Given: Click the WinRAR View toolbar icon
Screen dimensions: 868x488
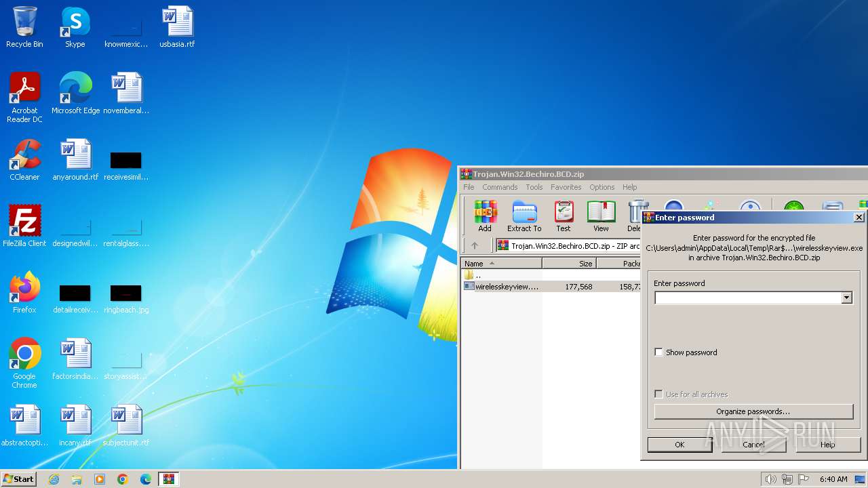Looking at the screenshot, I should pyautogui.click(x=601, y=216).
